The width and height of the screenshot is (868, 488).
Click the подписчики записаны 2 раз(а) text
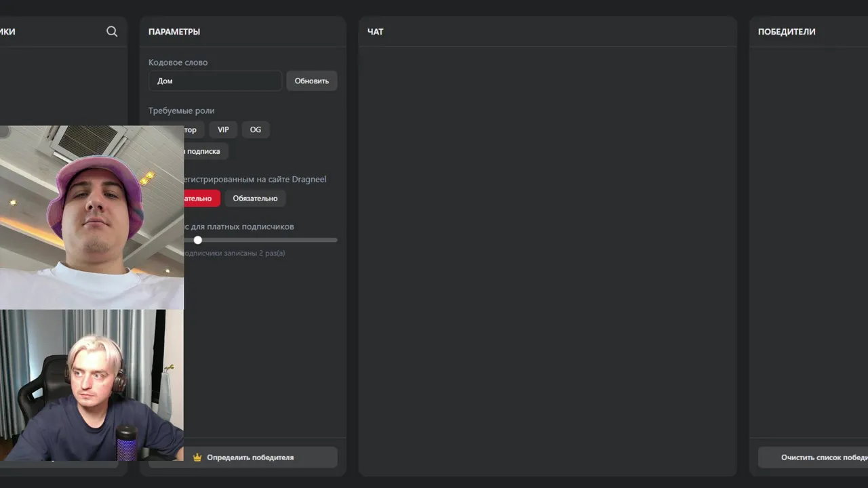234,253
